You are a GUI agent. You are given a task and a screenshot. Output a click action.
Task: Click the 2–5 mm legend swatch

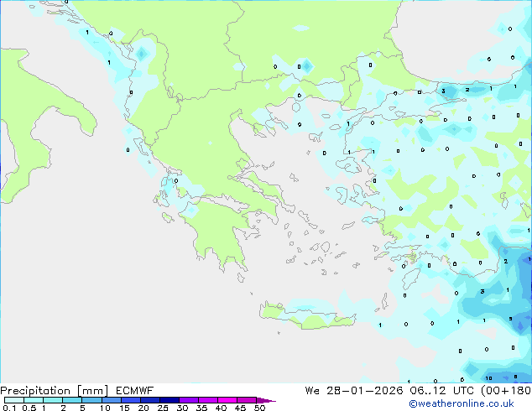coord(72,400)
